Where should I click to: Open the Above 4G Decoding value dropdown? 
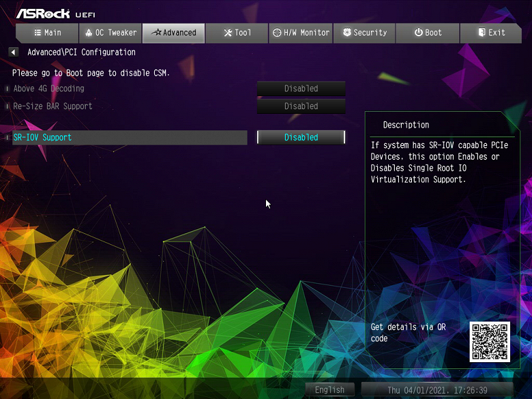click(301, 89)
